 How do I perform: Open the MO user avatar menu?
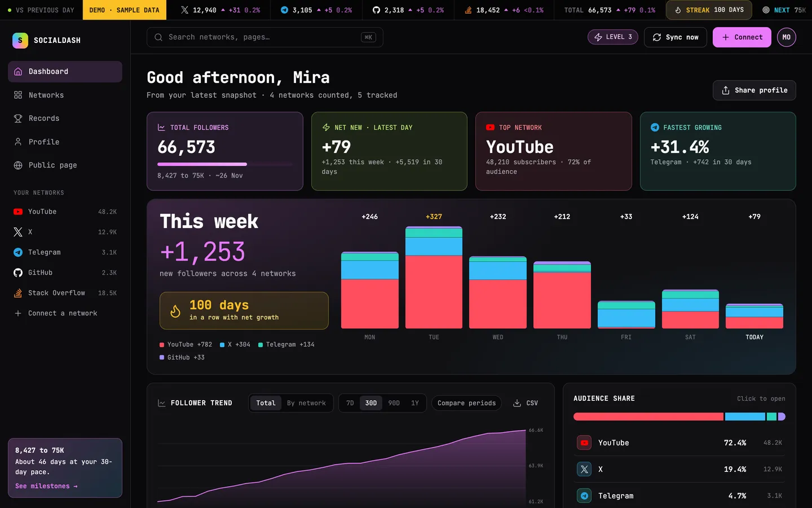point(787,37)
